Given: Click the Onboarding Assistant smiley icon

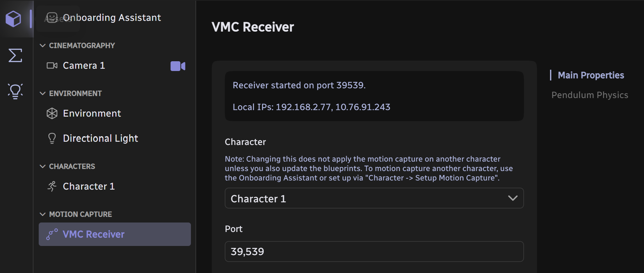Looking at the screenshot, I should pyautogui.click(x=52, y=18).
